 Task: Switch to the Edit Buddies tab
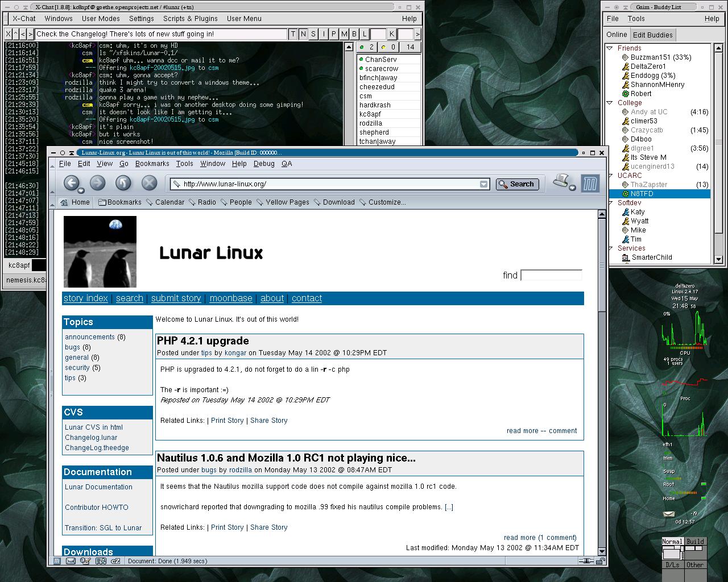(652, 35)
